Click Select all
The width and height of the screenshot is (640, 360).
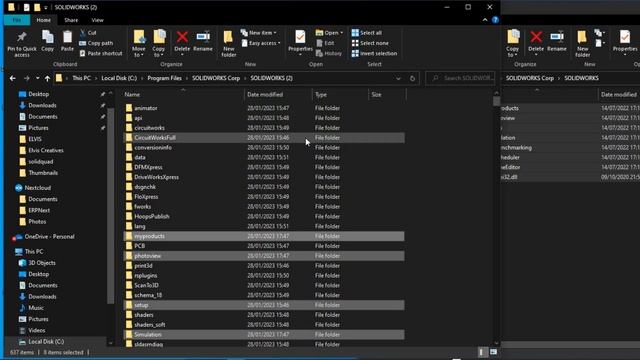click(367, 33)
